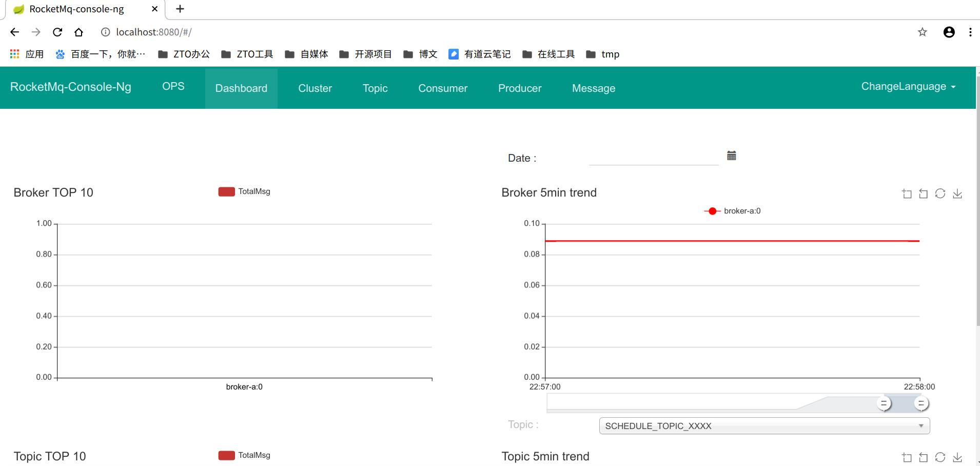Refresh the Broker 5min trend chart
The image size is (980, 466).
(x=940, y=193)
